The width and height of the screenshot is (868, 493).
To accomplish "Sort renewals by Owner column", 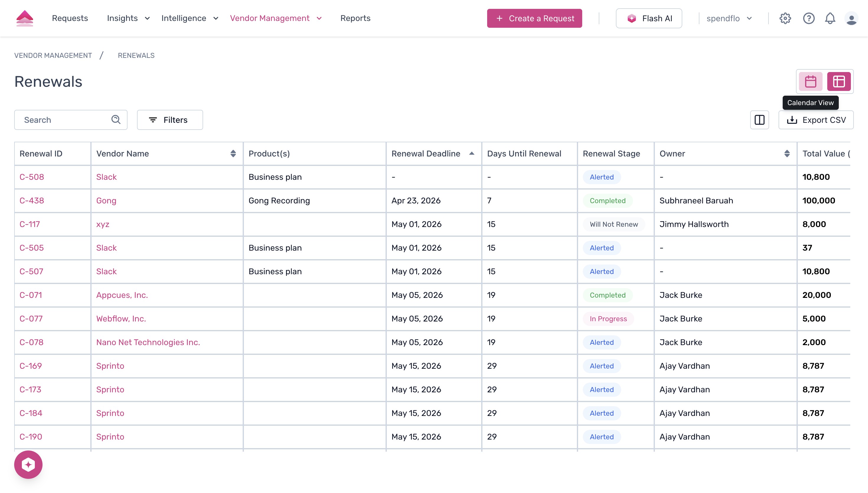I will coord(787,154).
